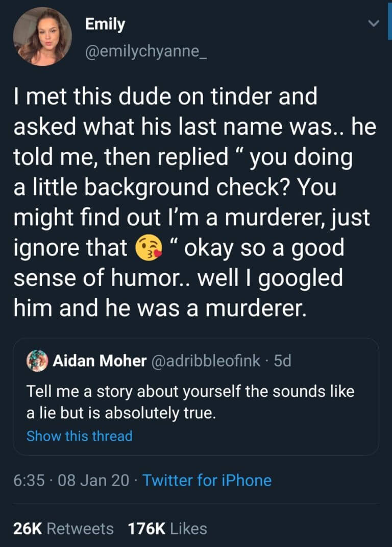Click the 6:35 08 Jan 20 timestamp
Image resolution: width=392 pixels, height=547 pixels.
[71, 481]
